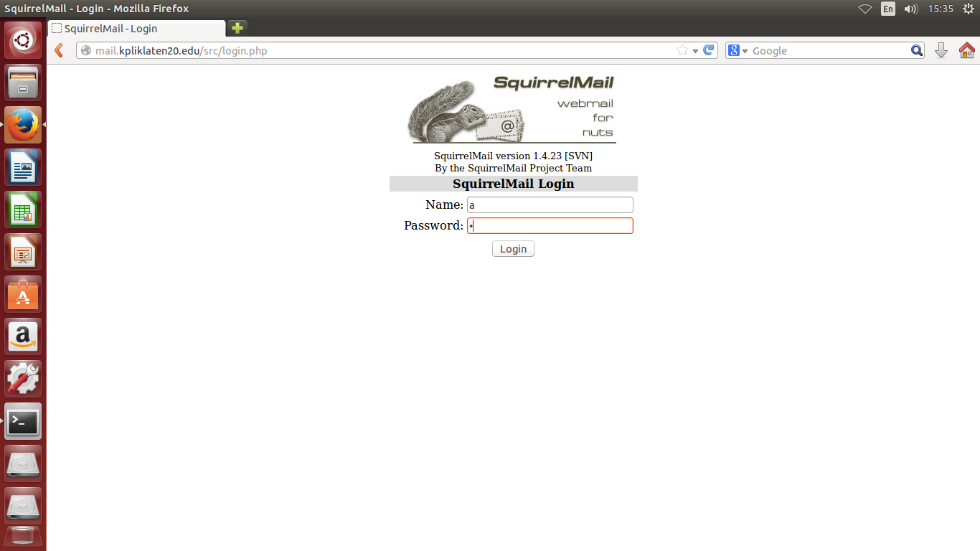This screenshot has width=980, height=551.
Task: Open Ubuntu Software Center icon
Action: pos(23,294)
